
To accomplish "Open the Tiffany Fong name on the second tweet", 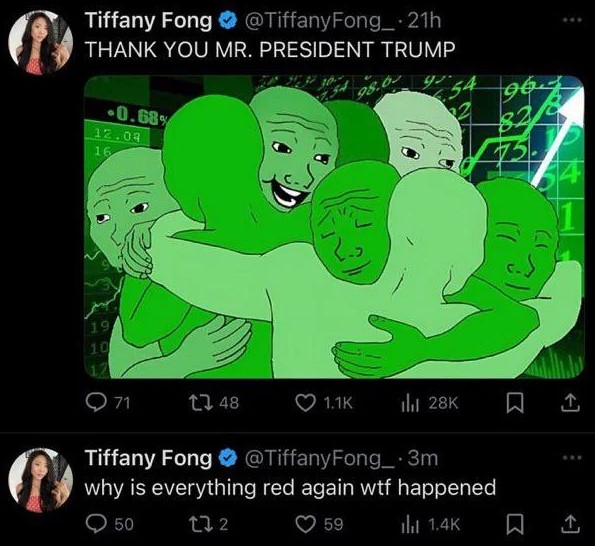I will [x=148, y=458].
